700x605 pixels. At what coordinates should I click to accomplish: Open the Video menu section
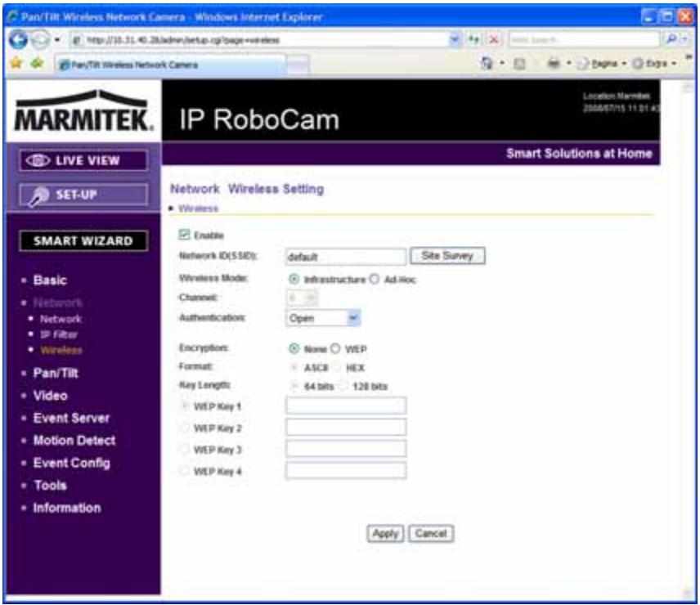[51, 396]
